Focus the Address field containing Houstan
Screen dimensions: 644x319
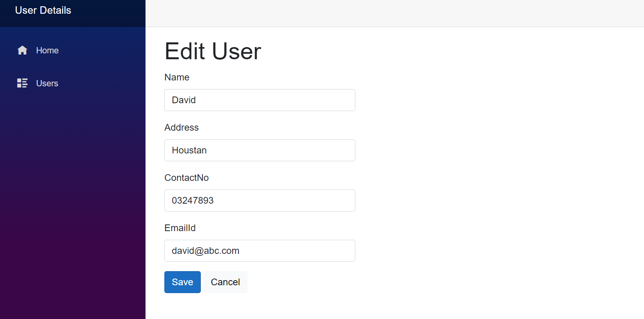(x=260, y=150)
